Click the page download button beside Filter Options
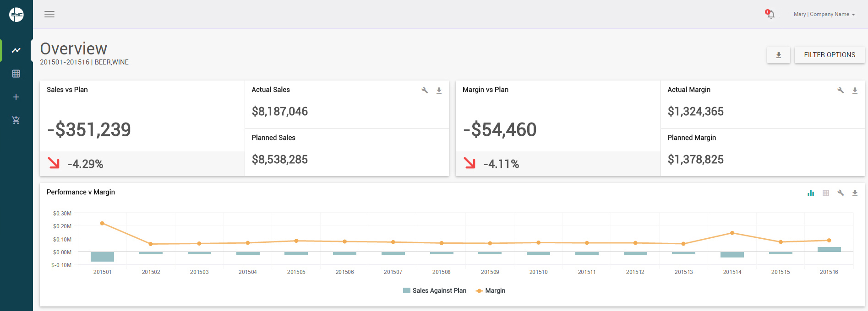Screen dimensions: 868x311 778,55
